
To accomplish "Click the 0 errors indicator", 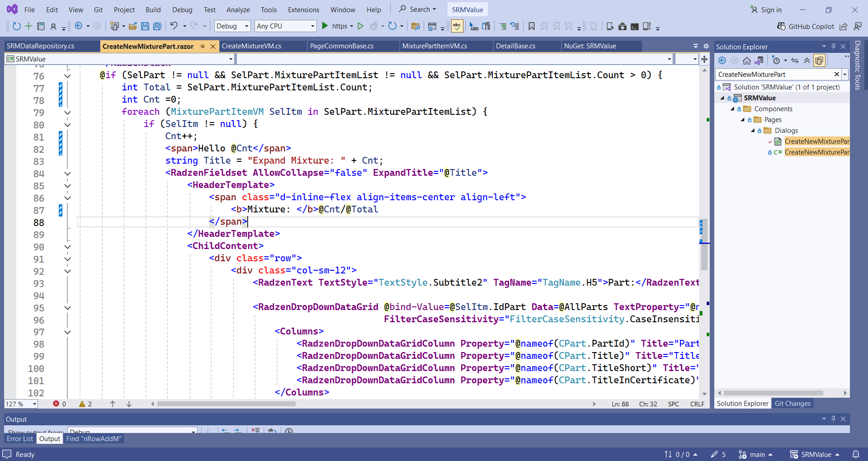I will pyautogui.click(x=59, y=404).
